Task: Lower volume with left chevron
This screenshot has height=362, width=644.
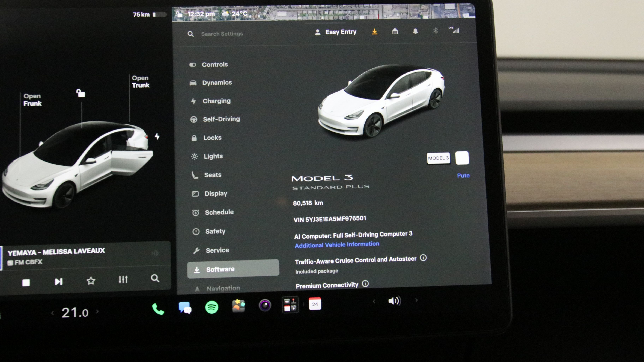Action: coord(374,301)
